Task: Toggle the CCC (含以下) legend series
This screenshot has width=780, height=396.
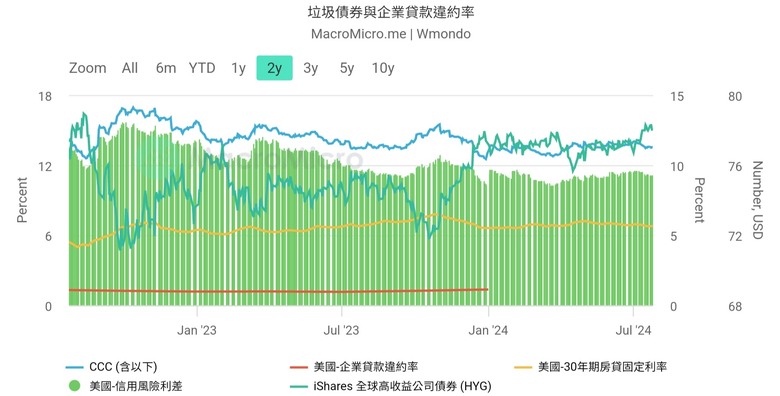Action: pyautogui.click(x=123, y=367)
